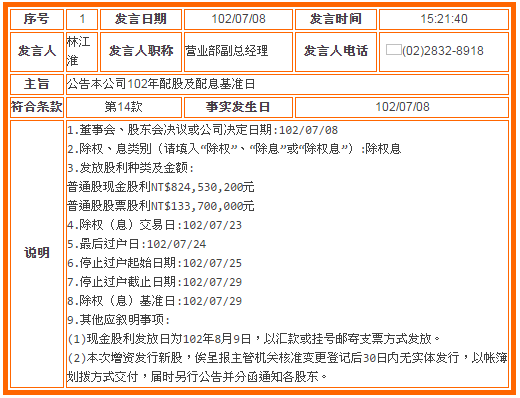Click the 发言人电话 header cell
Viewport: 520px width, 398px height.
[336, 52]
